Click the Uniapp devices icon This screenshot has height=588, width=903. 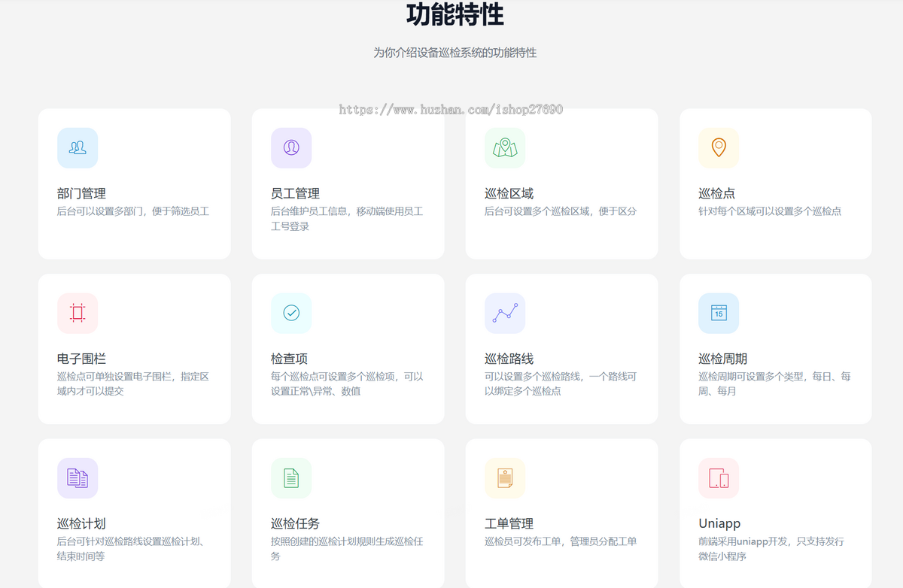719,477
